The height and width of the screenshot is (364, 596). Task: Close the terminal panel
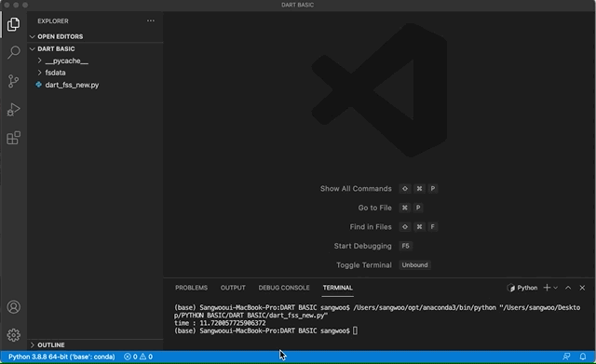582,288
